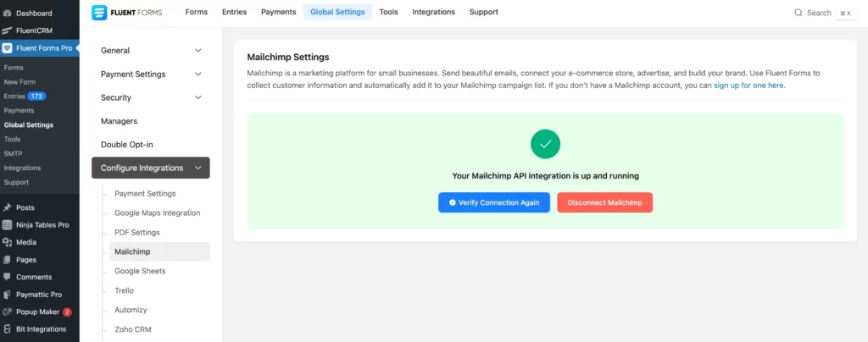Click 'Your Mailchimp API integration is up and running'
868x342 pixels.
click(x=545, y=176)
